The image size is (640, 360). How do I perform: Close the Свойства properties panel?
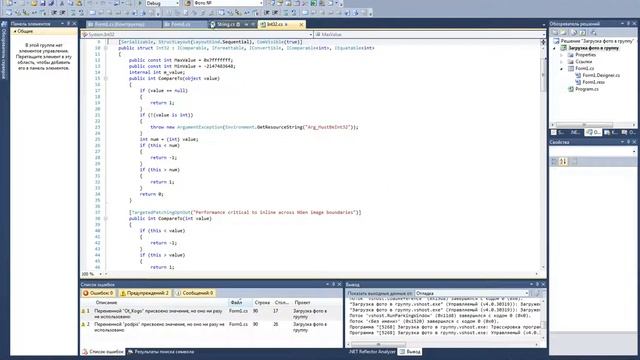click(634, 142)
